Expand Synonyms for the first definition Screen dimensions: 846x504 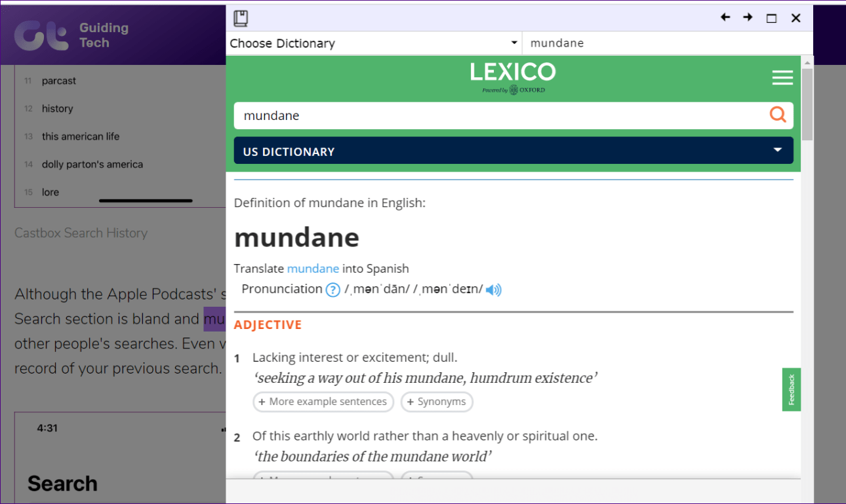click(x=436, y=402)
